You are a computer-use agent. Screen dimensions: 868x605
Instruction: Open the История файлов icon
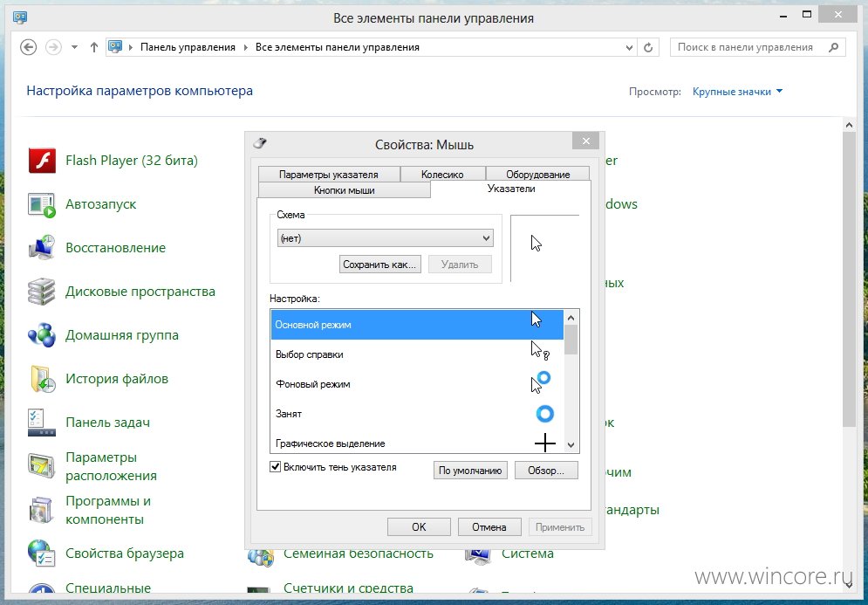(x=42, y=379)
